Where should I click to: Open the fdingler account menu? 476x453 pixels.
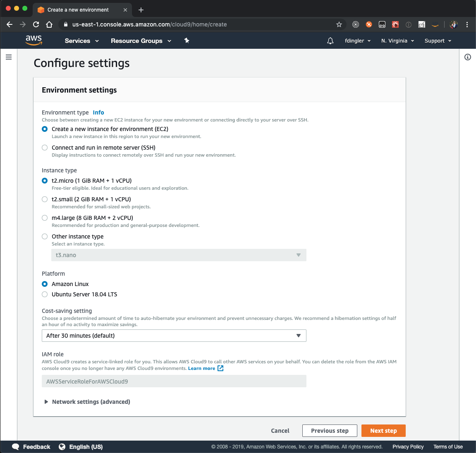[x=358, y=41]
